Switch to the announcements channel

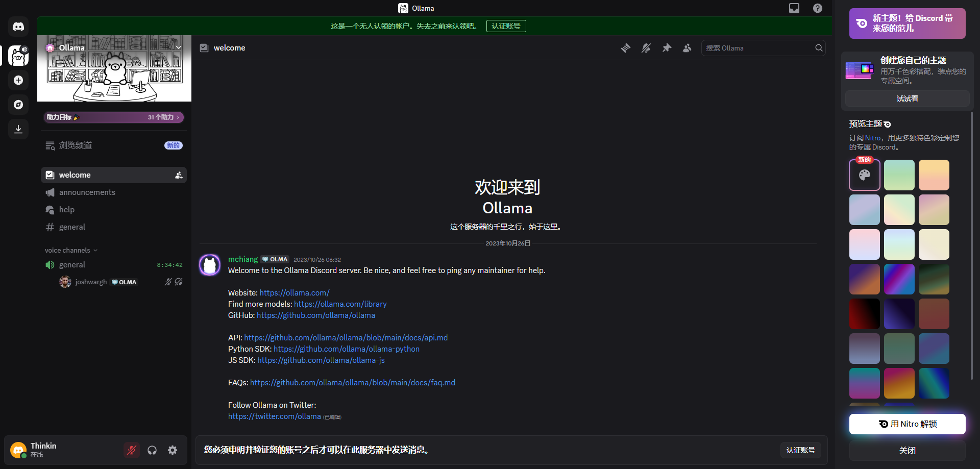pos(87,192)
